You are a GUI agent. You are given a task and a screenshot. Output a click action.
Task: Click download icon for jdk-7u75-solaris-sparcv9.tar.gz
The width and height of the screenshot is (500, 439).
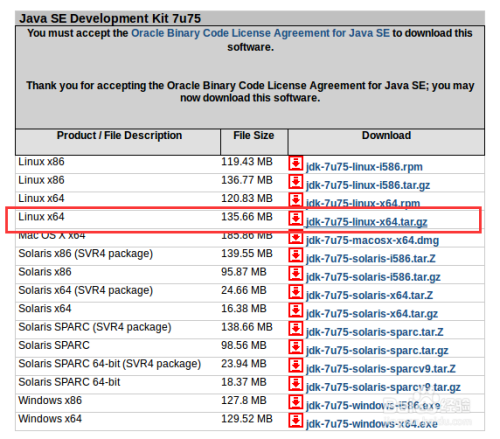click(x=296, y=383)
